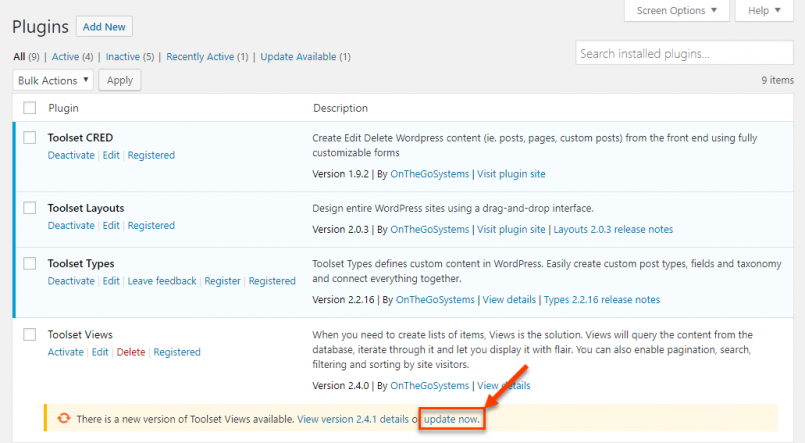Edit the Toolset CRED plugin

[x=111, y=155]
